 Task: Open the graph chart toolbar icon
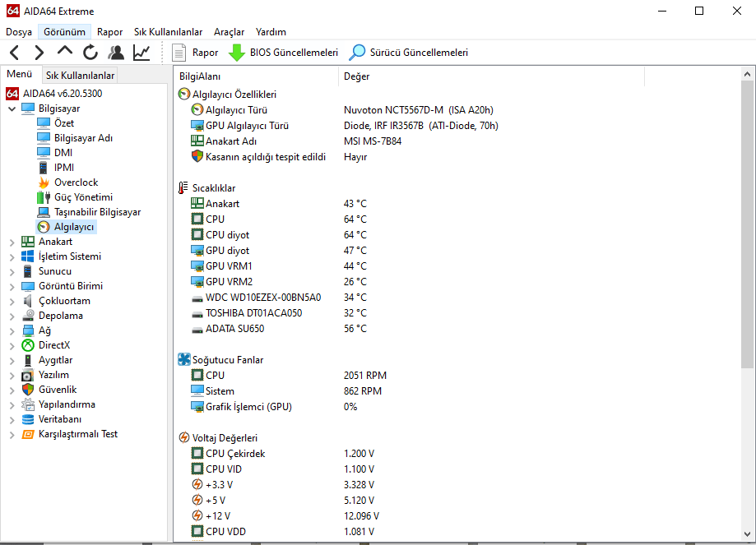point(141,52)
